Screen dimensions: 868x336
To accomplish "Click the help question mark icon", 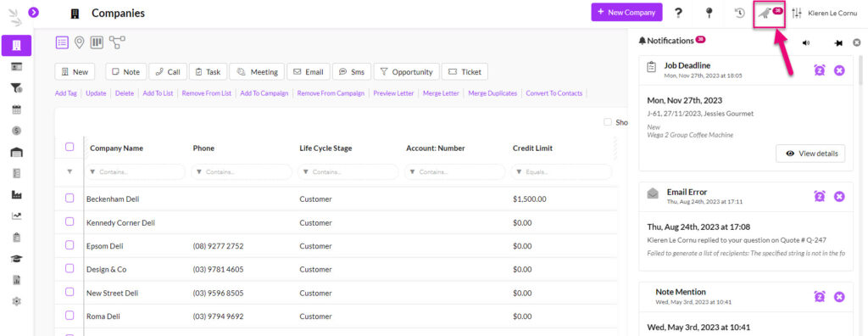I will click(x=678, y=13).
